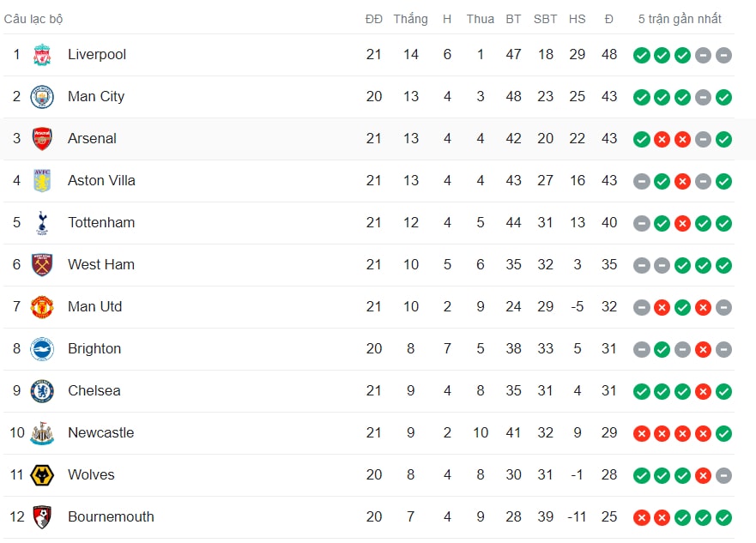Click the West Ham crest

[42, 264]
